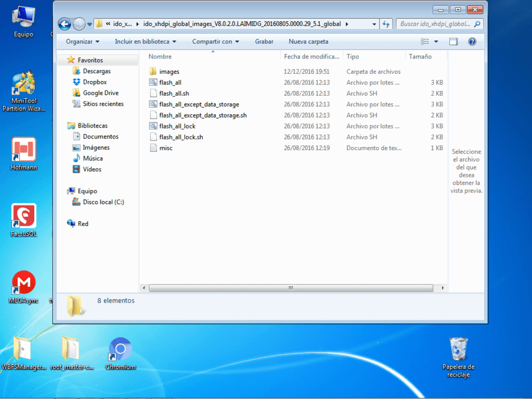Select Favoritos in navigation pane
Screen dimensions: 532x399
90,60
